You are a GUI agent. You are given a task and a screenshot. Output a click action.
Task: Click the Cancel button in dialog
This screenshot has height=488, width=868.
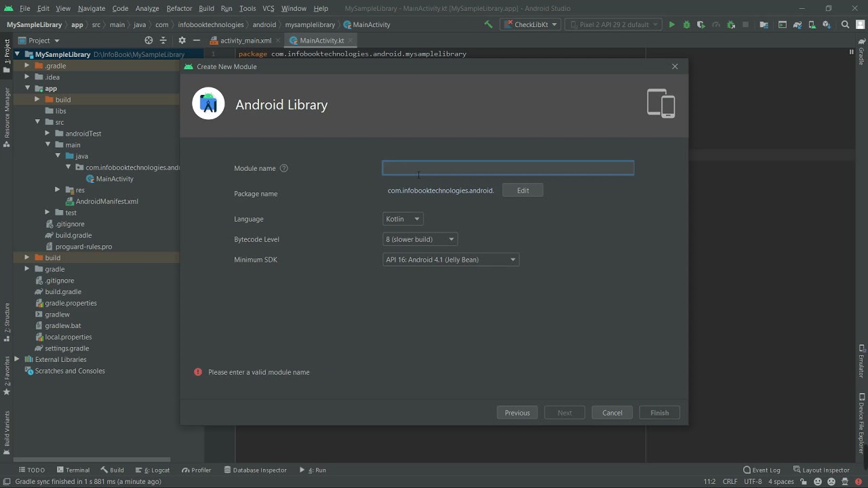point(612,413)
